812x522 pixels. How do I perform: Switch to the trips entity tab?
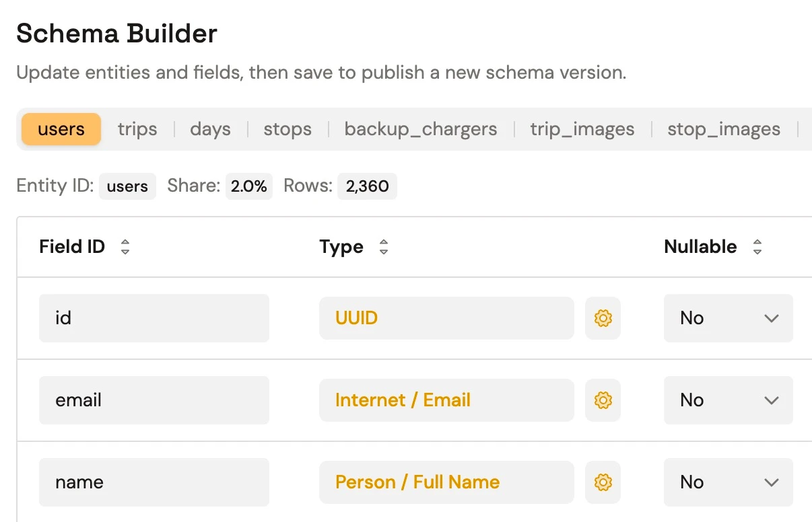(x=137, y=129)
